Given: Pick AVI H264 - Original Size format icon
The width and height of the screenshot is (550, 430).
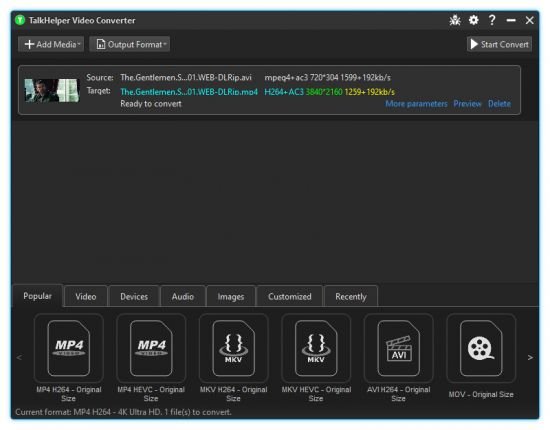Looking at the screenshot, I should pyautogui.click(x=398, y=348).
